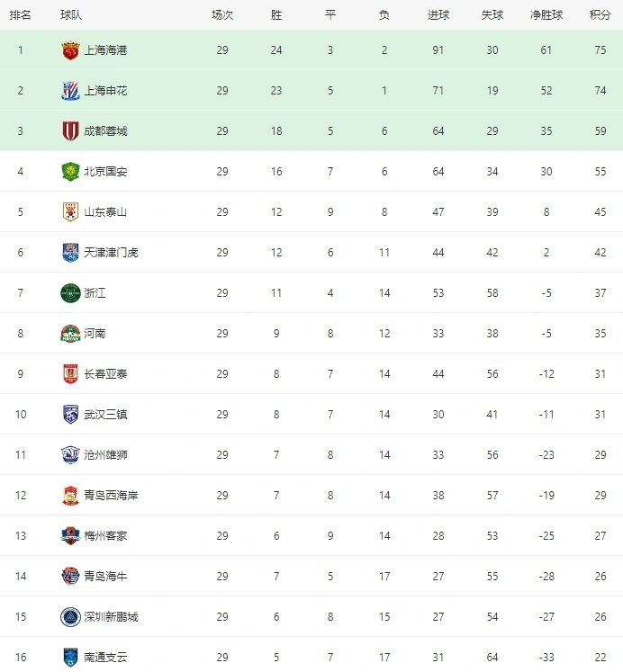Open the 武汉三镇 team name link

pos(105,415)
